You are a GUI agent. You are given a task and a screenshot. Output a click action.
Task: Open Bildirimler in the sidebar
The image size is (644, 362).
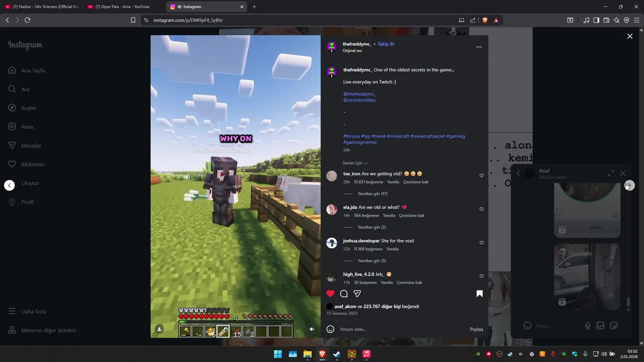(x=27, y=164)
